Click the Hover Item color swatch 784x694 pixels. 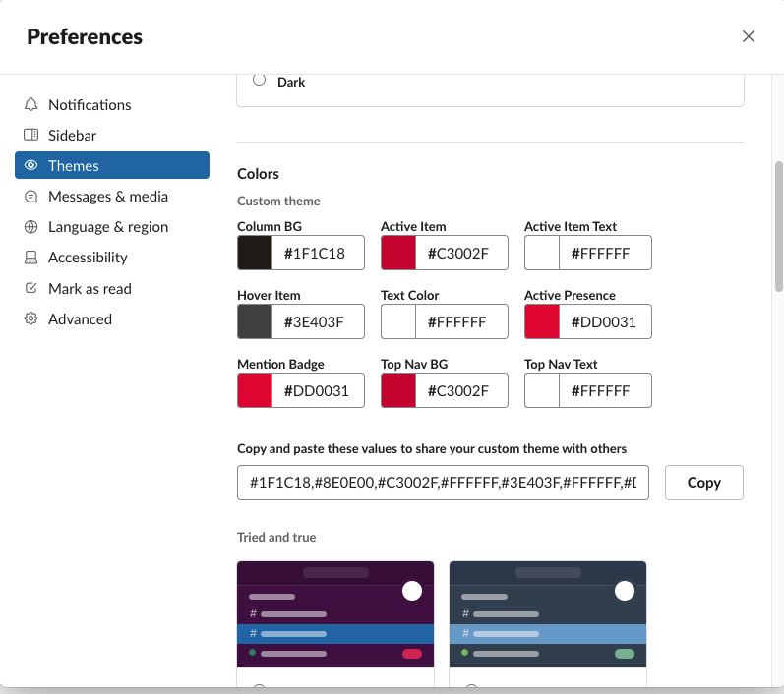click(x=255, y=321)
